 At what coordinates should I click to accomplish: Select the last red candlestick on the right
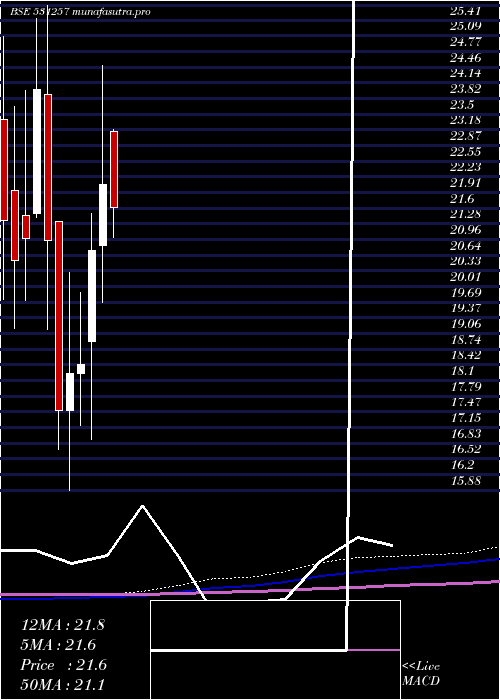(114, 169)
